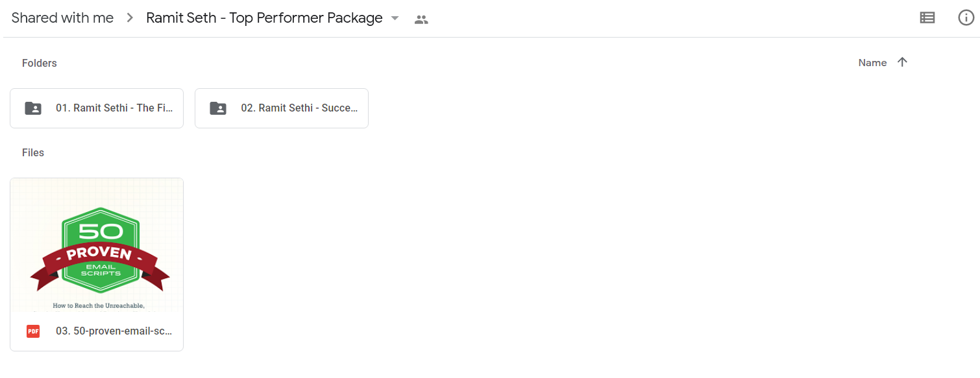Select folder 02. Ramit Sethi - Succe...
Viewport: 980px width, 378px height.
(x=282, y=108)
